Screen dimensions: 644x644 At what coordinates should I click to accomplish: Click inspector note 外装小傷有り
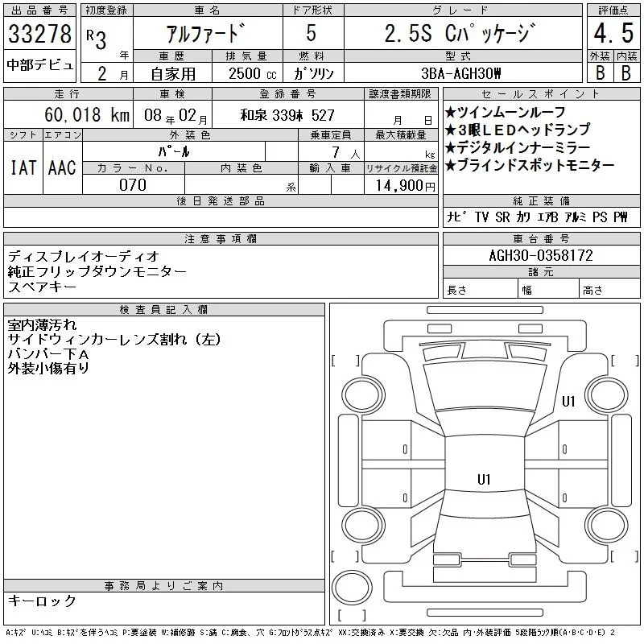coord(48,368)
